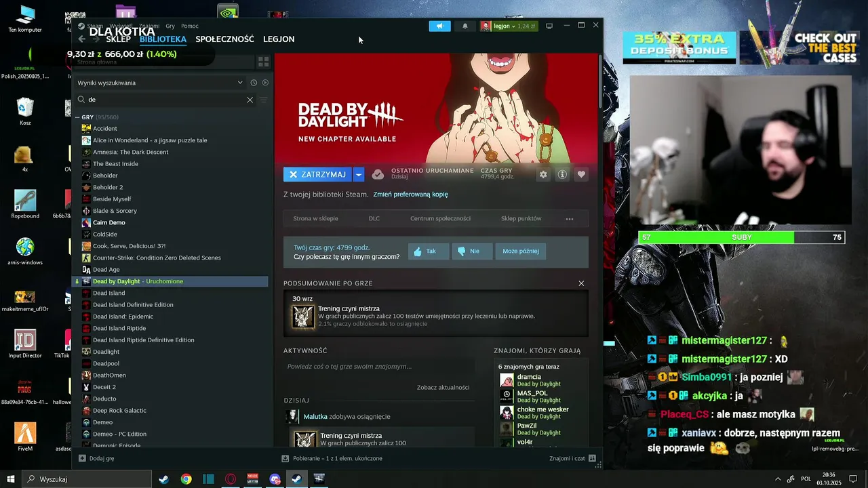Open the notifications bell in Steam
Viewport: 868px width, 488px height.
point(465,26)
